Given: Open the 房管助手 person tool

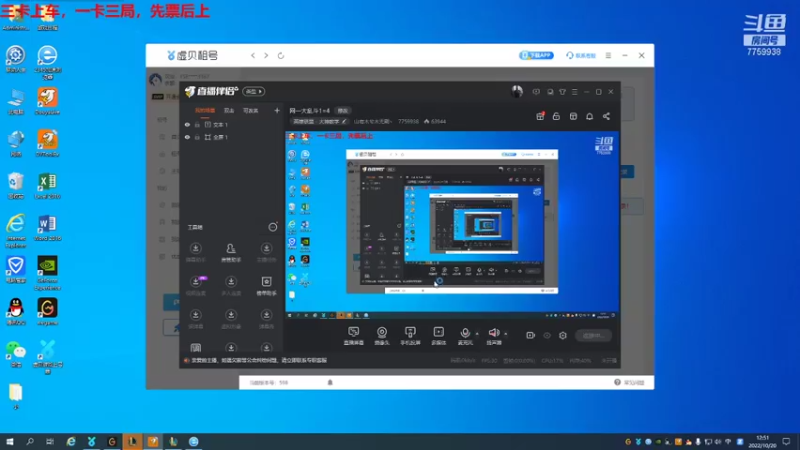Looking at the screenshot, I should 231,252.
